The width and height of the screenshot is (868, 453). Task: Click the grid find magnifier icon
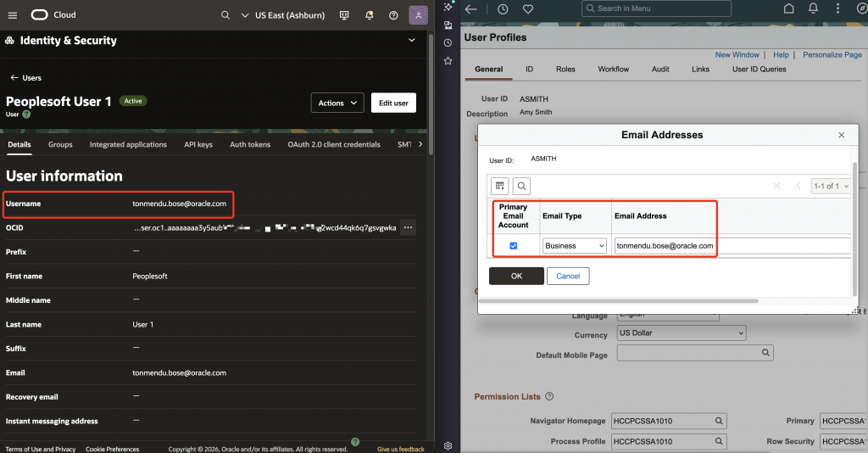(521, 186)
